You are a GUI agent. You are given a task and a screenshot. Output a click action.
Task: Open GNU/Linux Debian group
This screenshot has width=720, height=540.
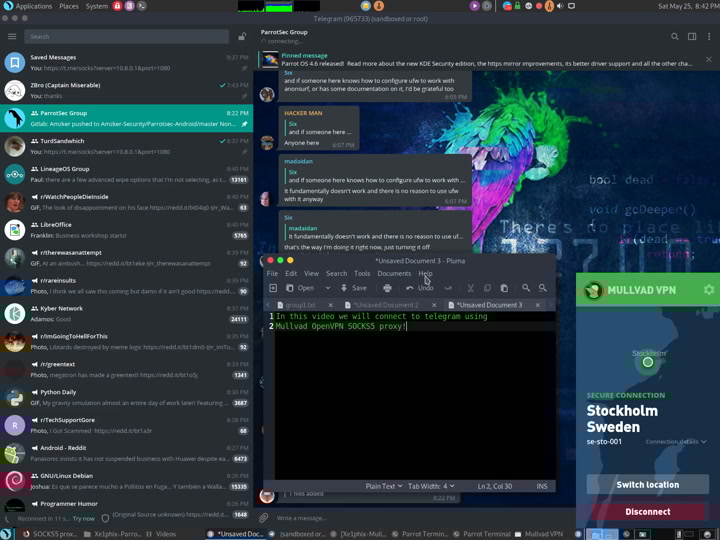[x=126, y=481]
